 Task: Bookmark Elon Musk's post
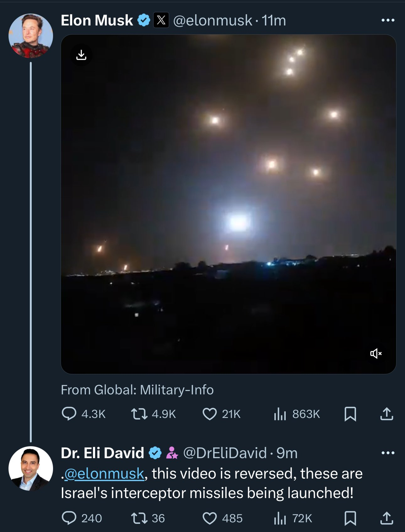click(x=350, y=414)
